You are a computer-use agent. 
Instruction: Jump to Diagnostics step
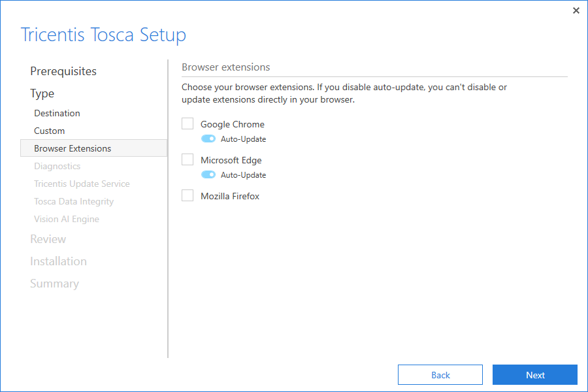pyautogui.click(x=57, y=166)
